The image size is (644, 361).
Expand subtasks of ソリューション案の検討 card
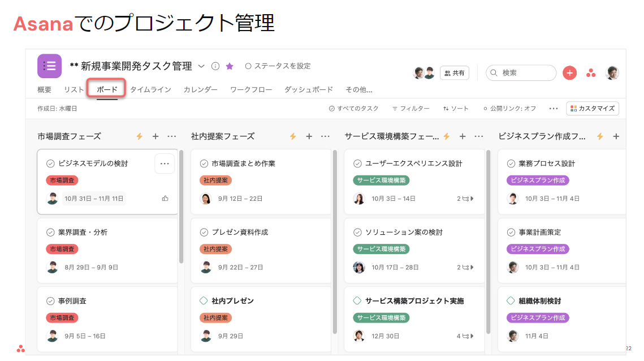coord(465,267)
